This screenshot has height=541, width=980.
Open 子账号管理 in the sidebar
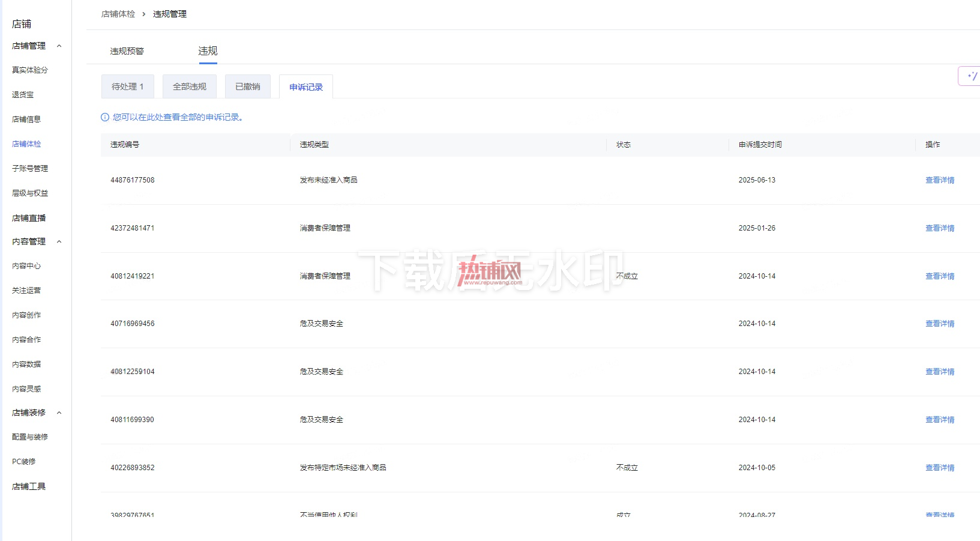pos(30,169)
